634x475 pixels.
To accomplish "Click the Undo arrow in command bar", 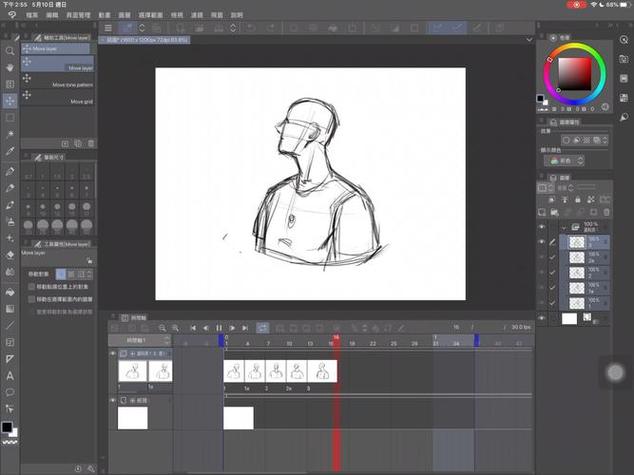I will pos(251,28).
